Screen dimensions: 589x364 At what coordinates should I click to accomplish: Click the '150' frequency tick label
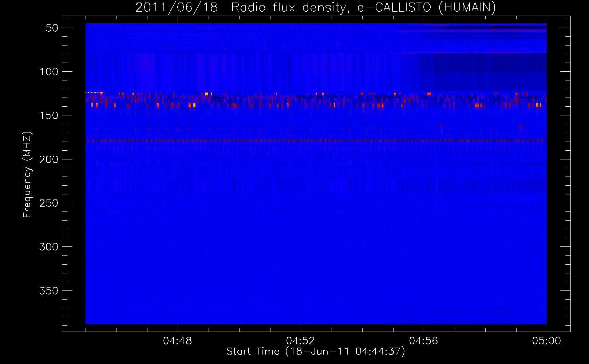[49, 115]
